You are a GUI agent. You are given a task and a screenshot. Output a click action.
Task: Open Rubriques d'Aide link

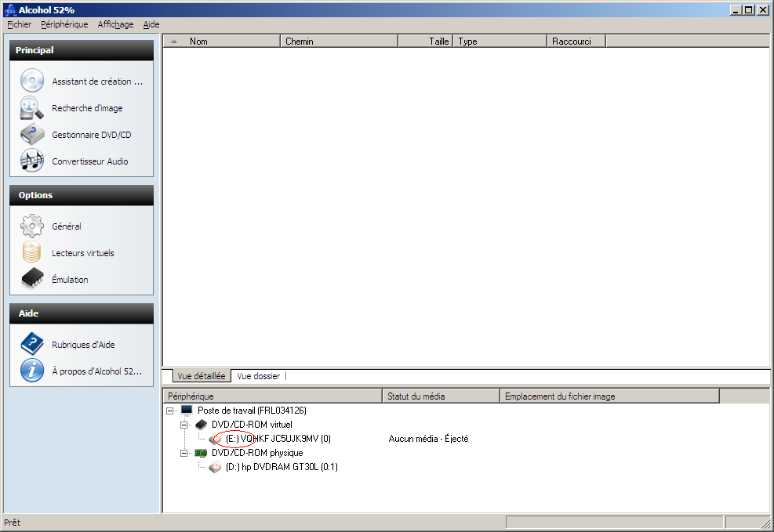83,345
